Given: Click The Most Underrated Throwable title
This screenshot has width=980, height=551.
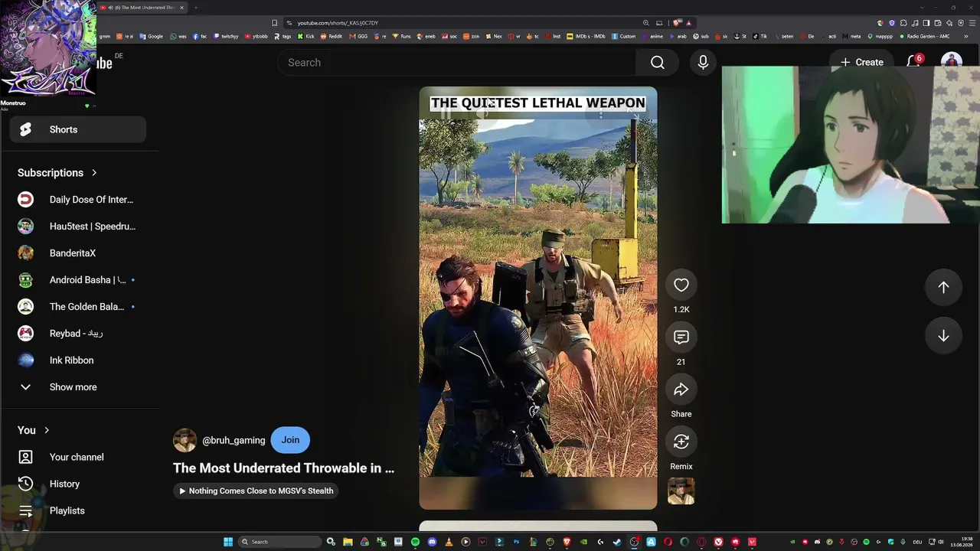Looking at the screenshot, I should (283, 468).
